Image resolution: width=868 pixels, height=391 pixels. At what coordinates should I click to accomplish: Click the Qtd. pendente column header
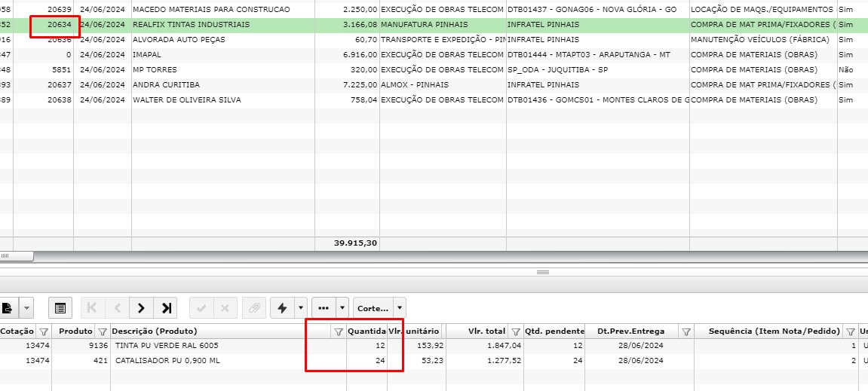pos(554,331)
